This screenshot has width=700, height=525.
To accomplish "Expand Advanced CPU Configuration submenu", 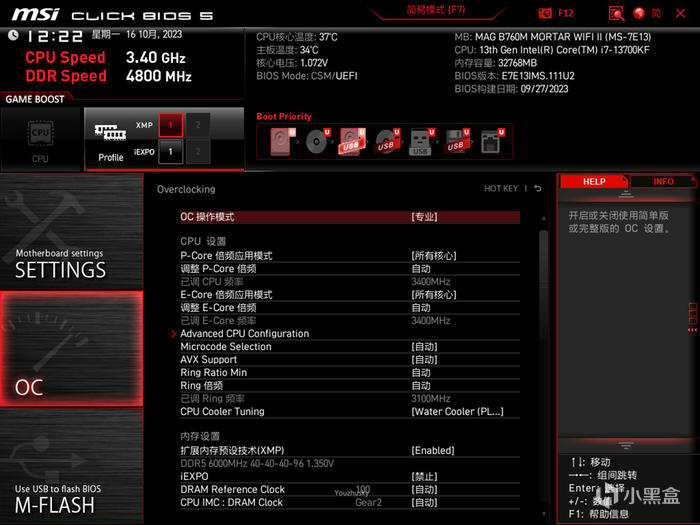I will 350,333.
